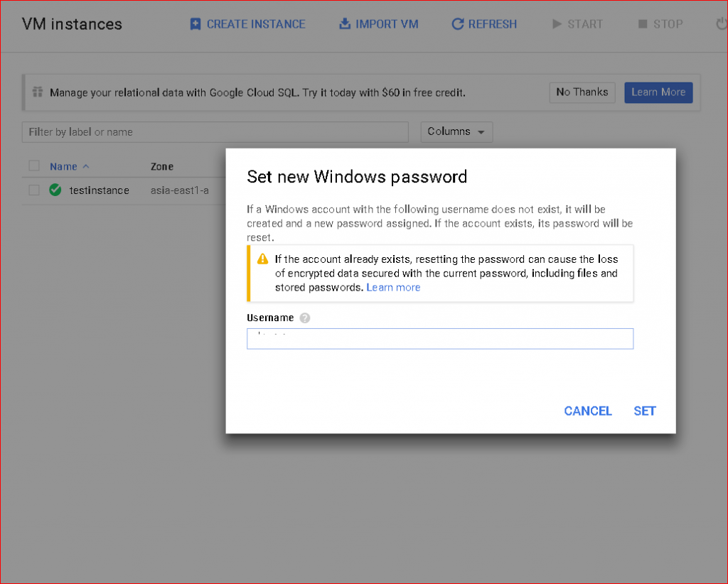This screenshot has width=728, height=584.
Task: Click the Import VM upload icon
Action: pos(343,23)
